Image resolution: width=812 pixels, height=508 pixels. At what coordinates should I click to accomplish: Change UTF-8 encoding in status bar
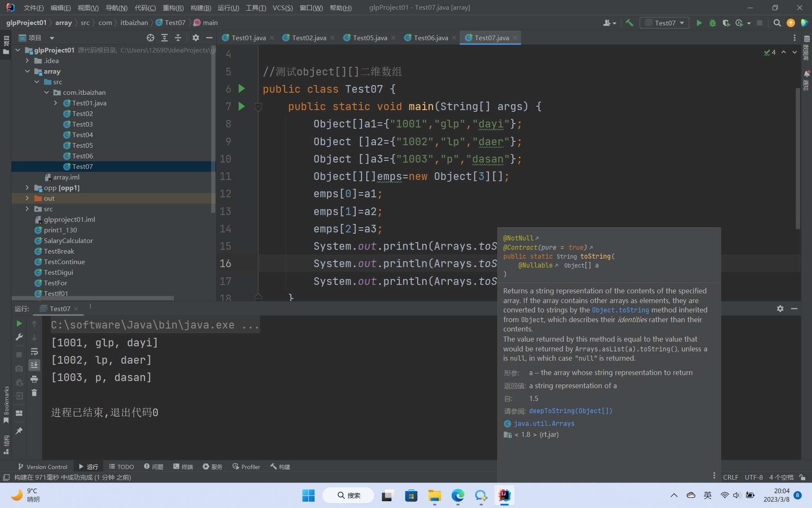754,477
